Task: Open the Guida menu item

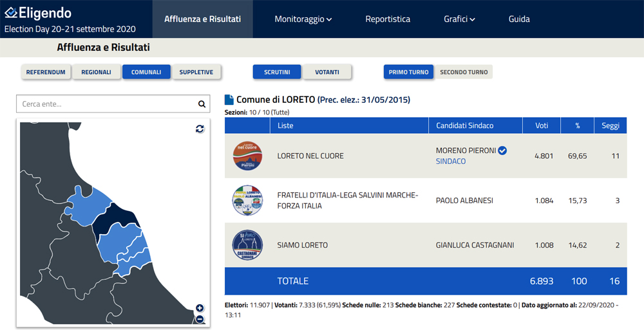Action: pos(519,19)
